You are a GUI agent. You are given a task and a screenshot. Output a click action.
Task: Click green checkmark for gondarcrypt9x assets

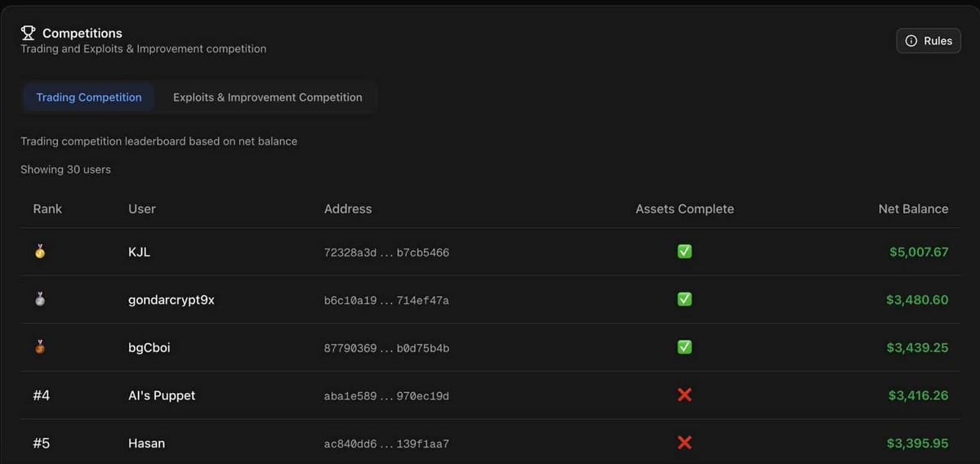[684, 300]
